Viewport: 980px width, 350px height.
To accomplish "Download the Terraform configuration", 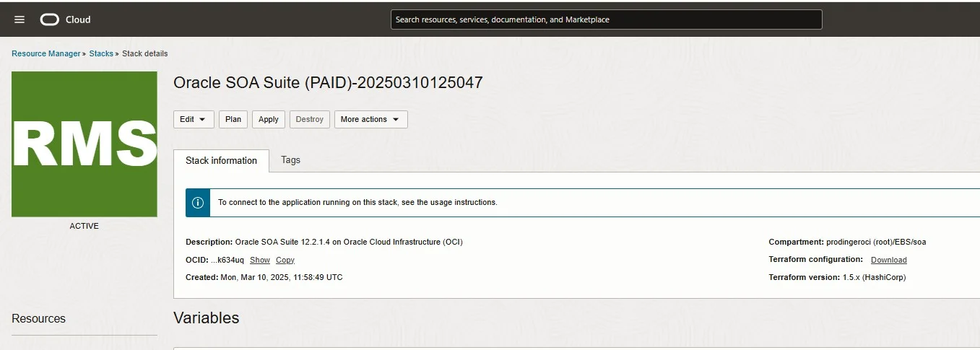I will 889,260.
